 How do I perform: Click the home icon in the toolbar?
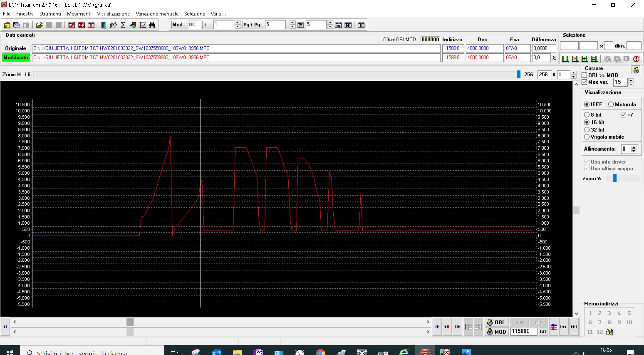(x=7, y=25)
